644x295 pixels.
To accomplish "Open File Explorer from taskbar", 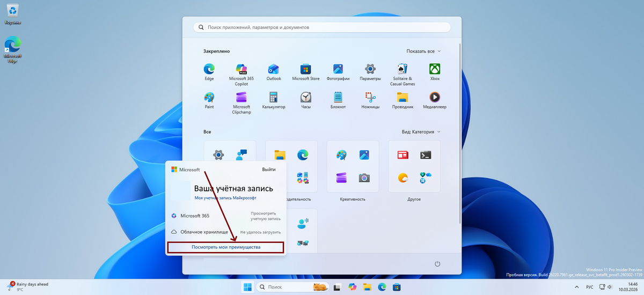I will [367, 287].
